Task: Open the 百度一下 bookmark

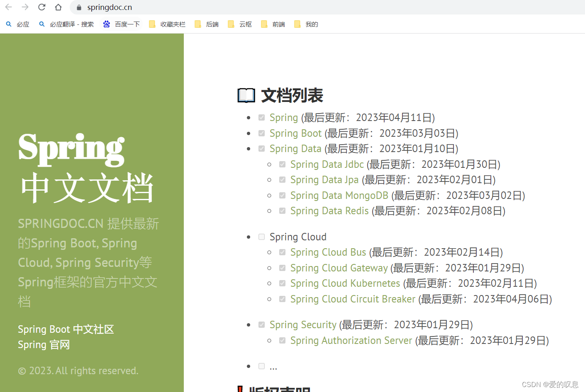Action: [x=127, y=24]
